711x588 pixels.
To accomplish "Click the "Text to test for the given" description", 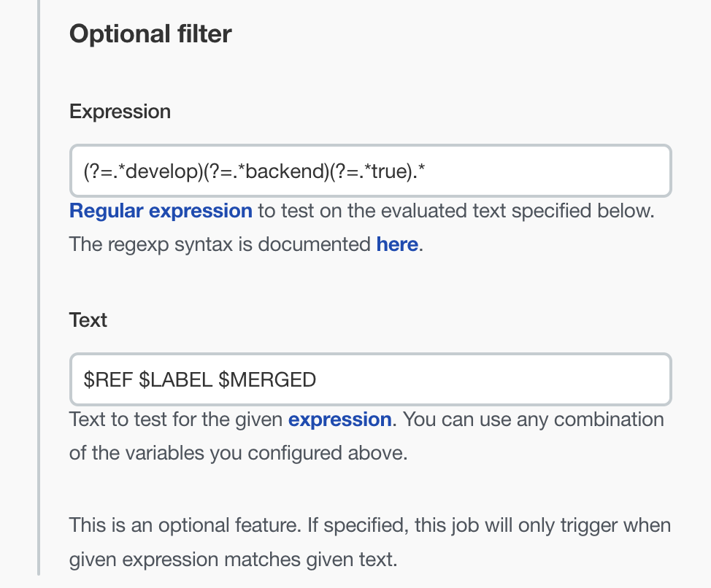I will (175, 420).
